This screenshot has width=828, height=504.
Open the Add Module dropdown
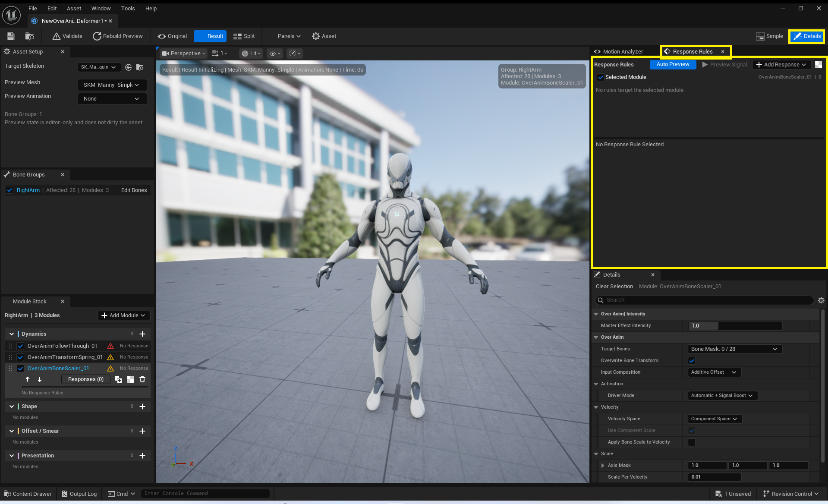(123, 315)
